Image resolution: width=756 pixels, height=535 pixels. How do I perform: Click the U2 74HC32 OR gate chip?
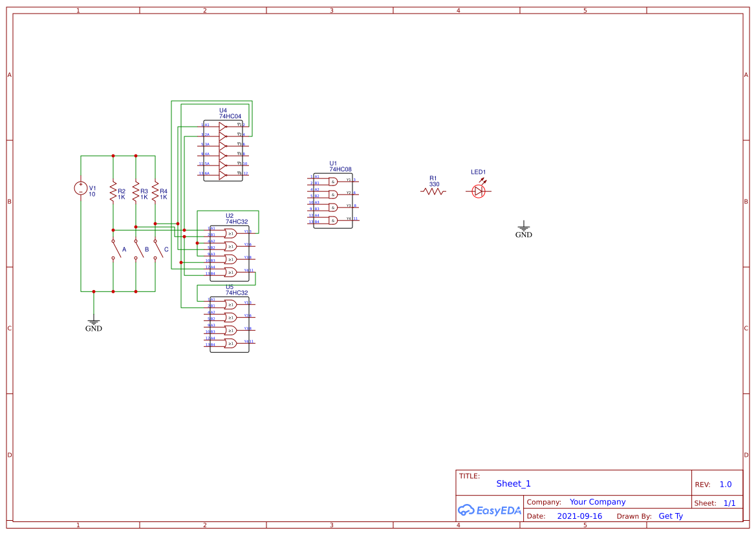click(x=229, y=253)
